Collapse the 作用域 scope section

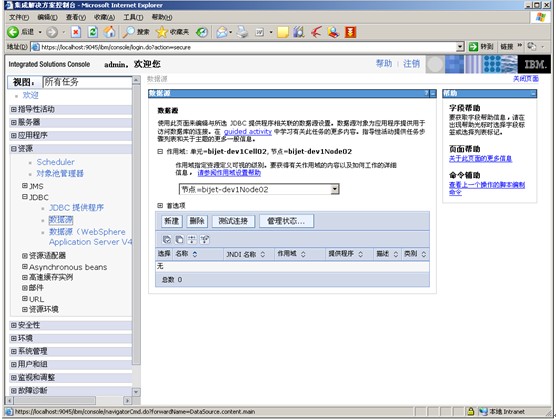[x=160, y=151]
